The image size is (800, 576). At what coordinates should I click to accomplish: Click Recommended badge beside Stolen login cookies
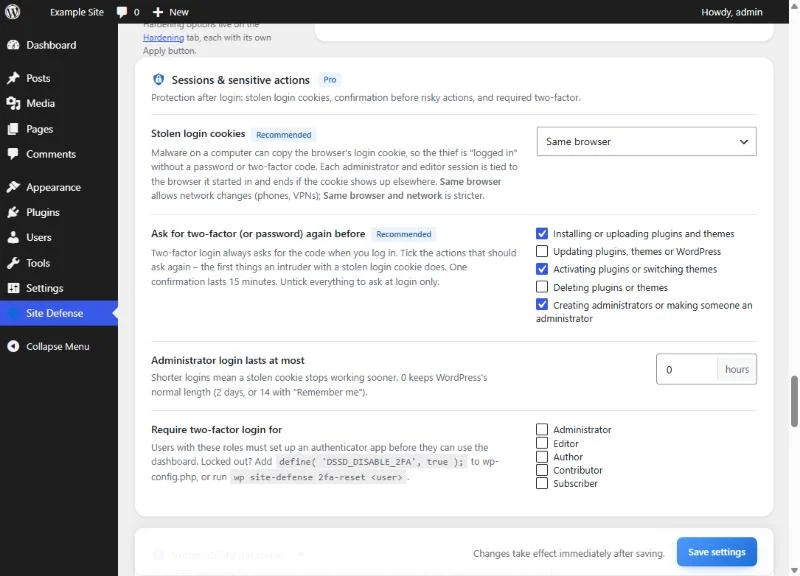284,135
